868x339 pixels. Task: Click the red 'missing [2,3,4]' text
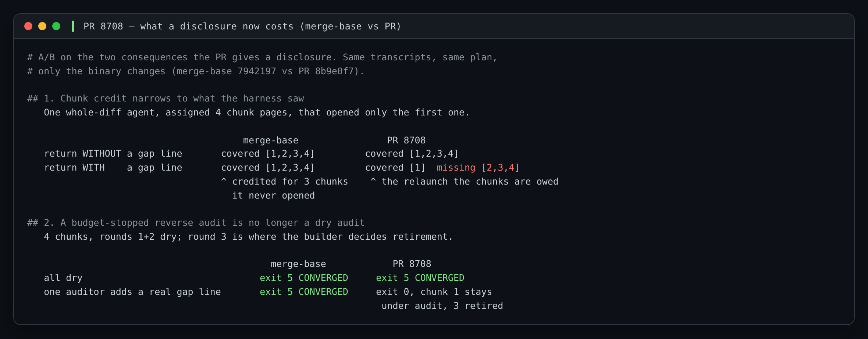(478, 168)
